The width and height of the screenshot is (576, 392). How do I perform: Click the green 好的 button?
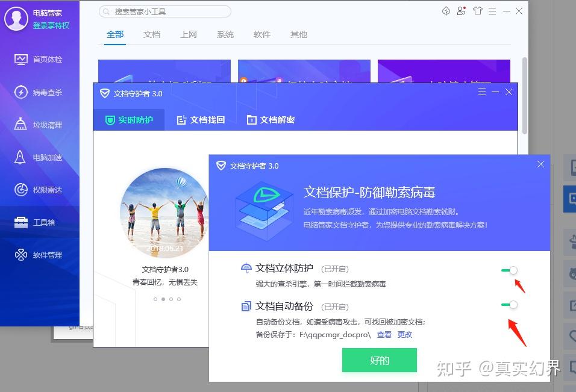[380, 360]
